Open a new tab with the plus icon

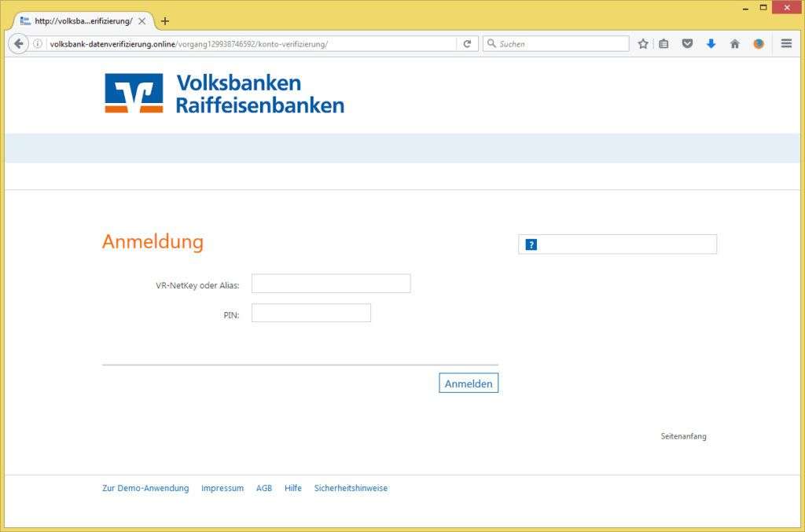click(x=165, y=21)
